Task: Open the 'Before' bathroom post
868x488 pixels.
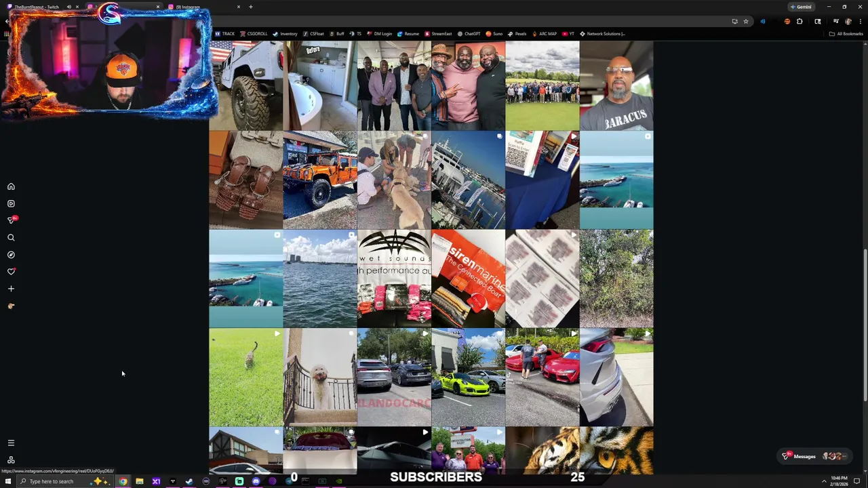Action: 319,85
